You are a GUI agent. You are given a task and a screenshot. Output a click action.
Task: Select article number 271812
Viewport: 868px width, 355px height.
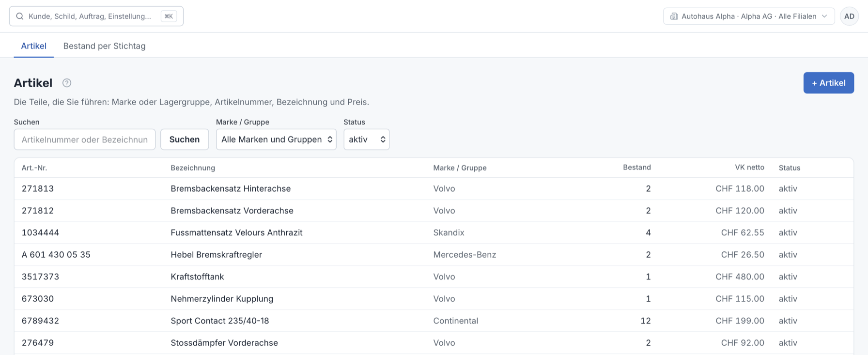[x=38, y=211]
